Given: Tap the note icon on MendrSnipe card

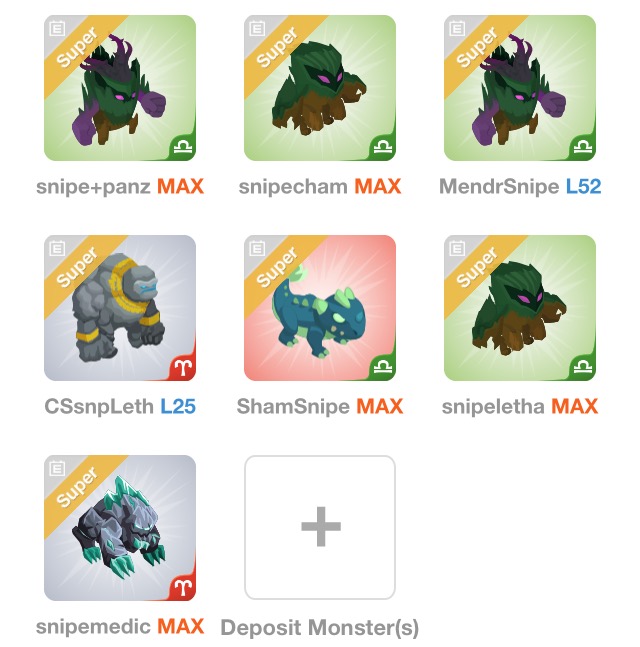Looking at the screenshot, I should point(457,28).
